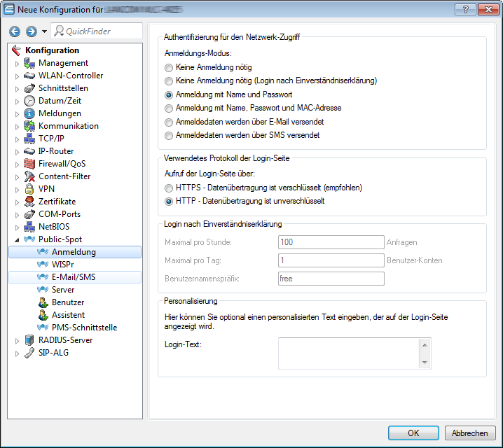Confirm the dialog with OK

(x=413, y=433)
